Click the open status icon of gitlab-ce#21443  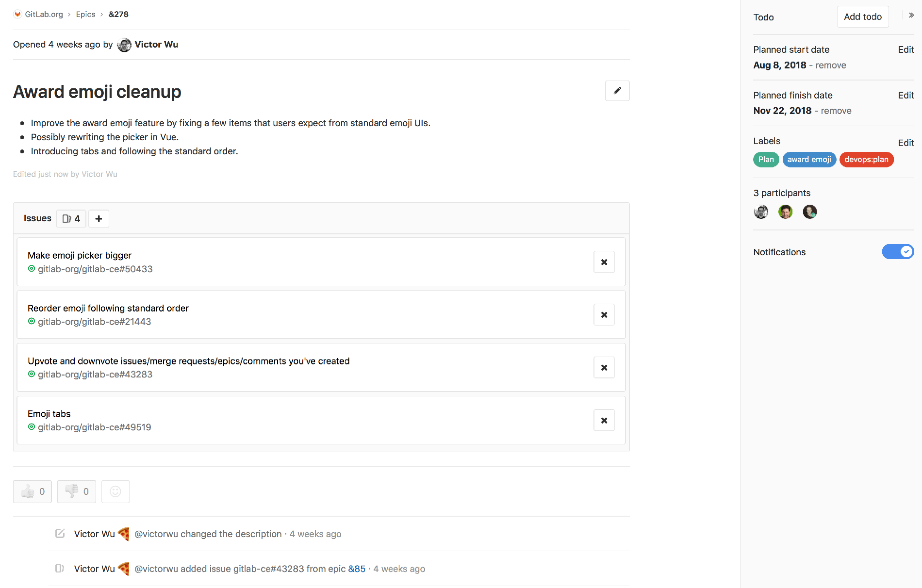pos(32,322)
